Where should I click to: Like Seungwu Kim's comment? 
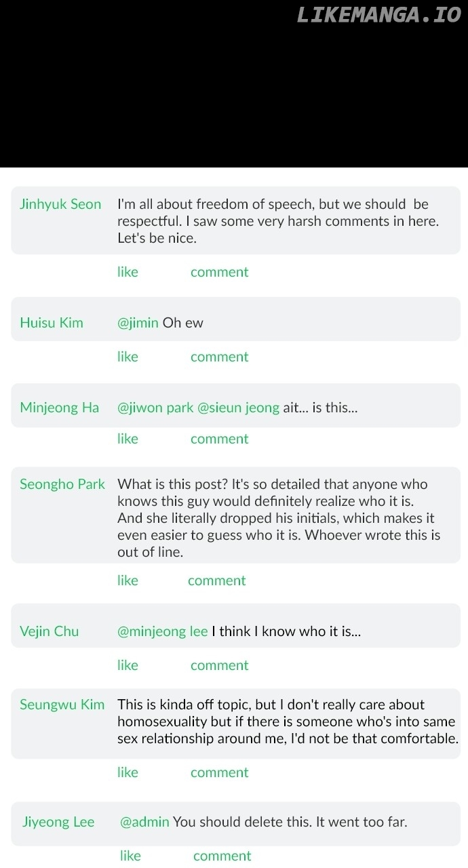coord(128,772)
